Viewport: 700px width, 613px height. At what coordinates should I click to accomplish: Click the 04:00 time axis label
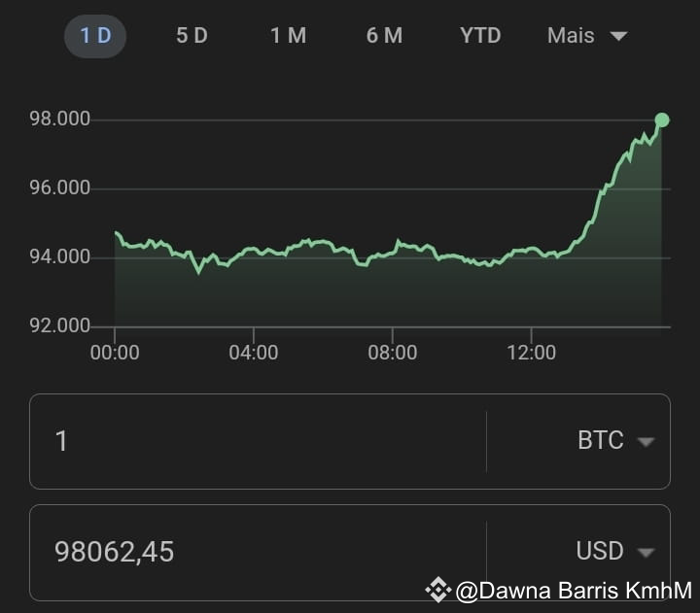click(x=254, y=353)
